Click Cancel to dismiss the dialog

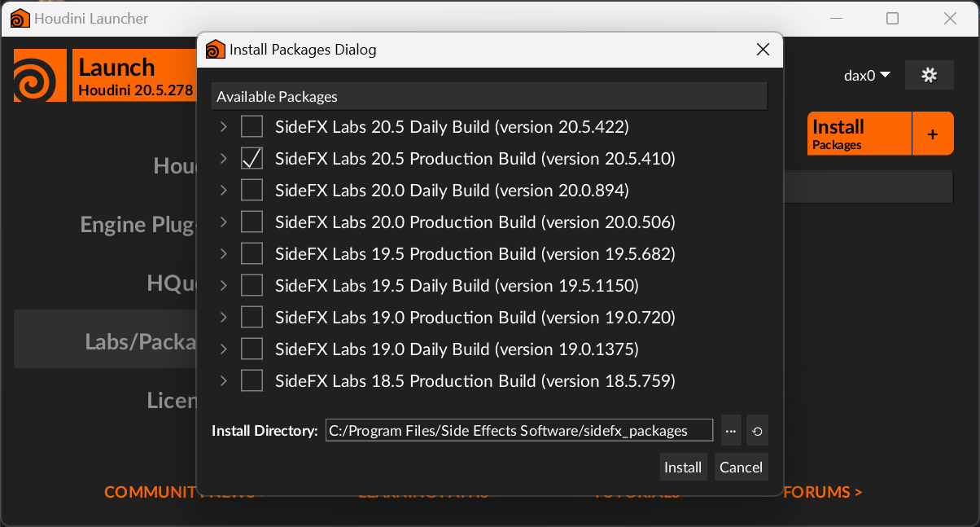741,468
